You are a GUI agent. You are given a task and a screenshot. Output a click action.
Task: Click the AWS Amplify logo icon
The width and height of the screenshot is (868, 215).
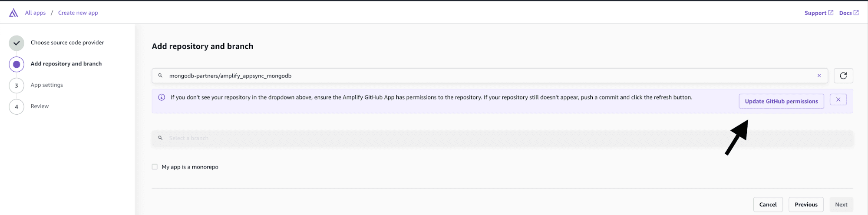(13, 13)
